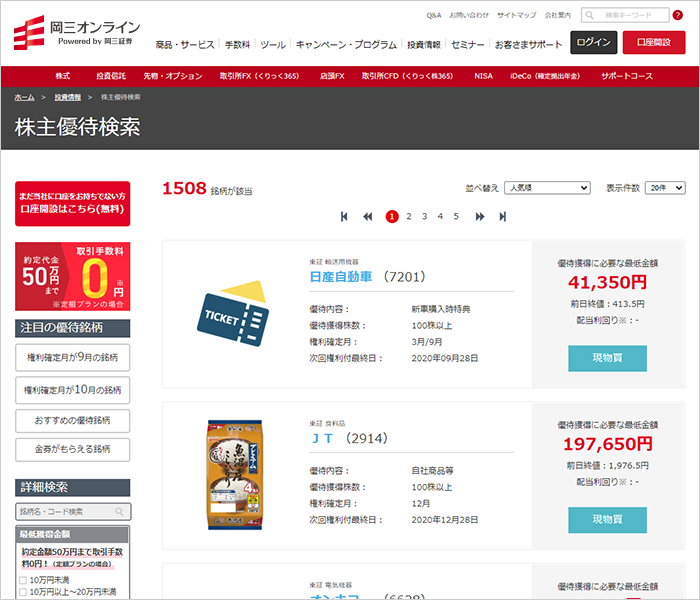Click the Okasan Online logo

tap(77, 33)
